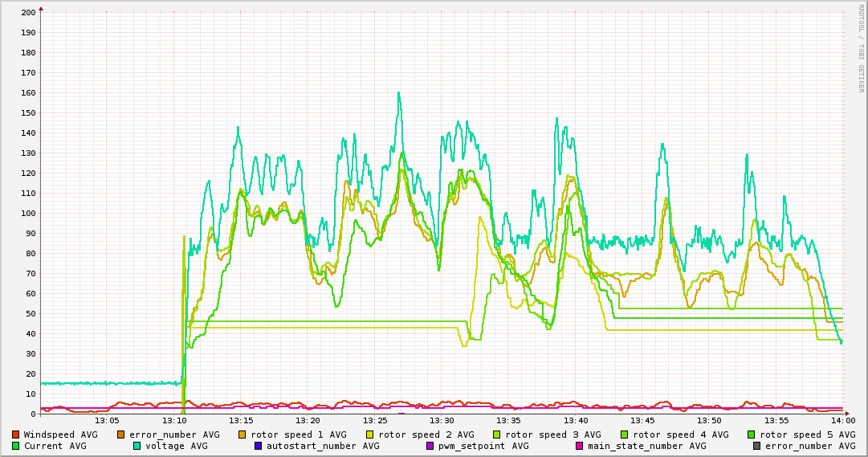Click the rotor speed 1 AVG color swatch
The width and height of the screenshot is (868, 457).
(x=242, y=435)
